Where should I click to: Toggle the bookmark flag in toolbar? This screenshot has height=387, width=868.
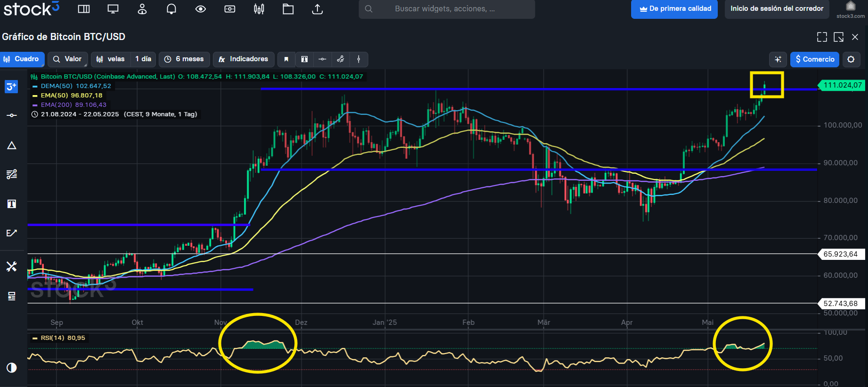click(286, 59)
